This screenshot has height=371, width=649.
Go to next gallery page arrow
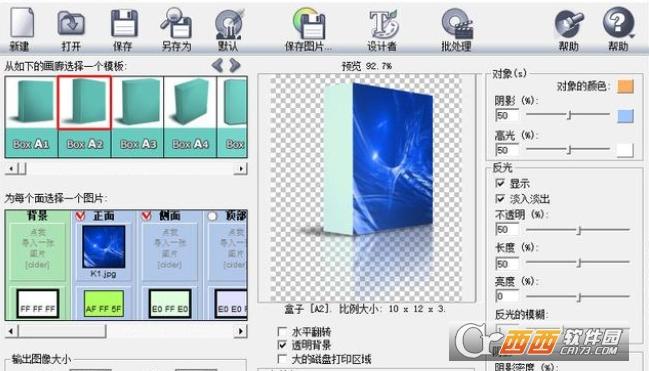[x=235, y=65]
